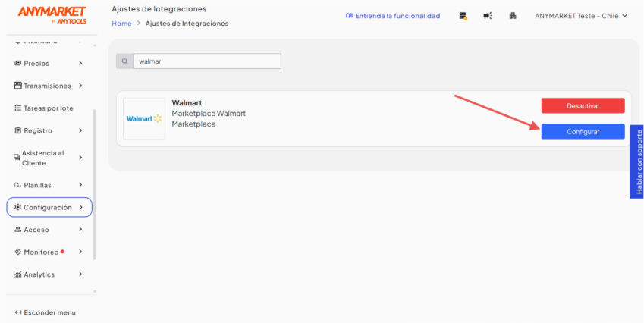
Task: Click the Configuración gear icon
Action: point(17,207)
